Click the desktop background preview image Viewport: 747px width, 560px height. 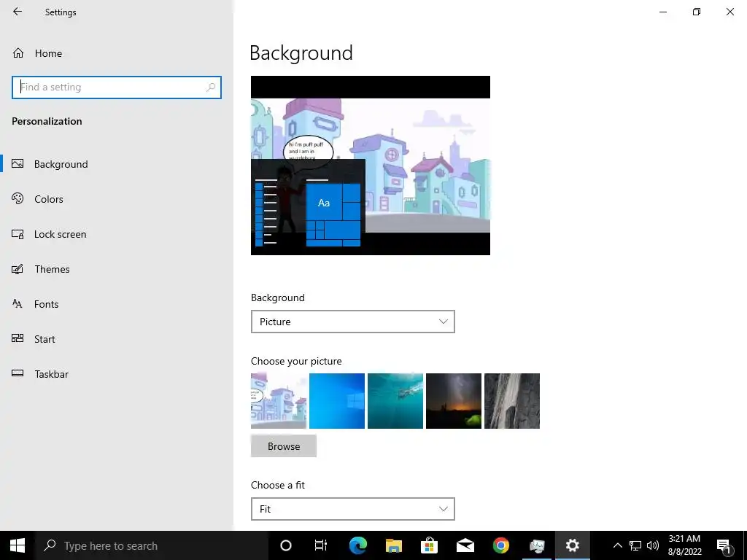pos(371,166)
